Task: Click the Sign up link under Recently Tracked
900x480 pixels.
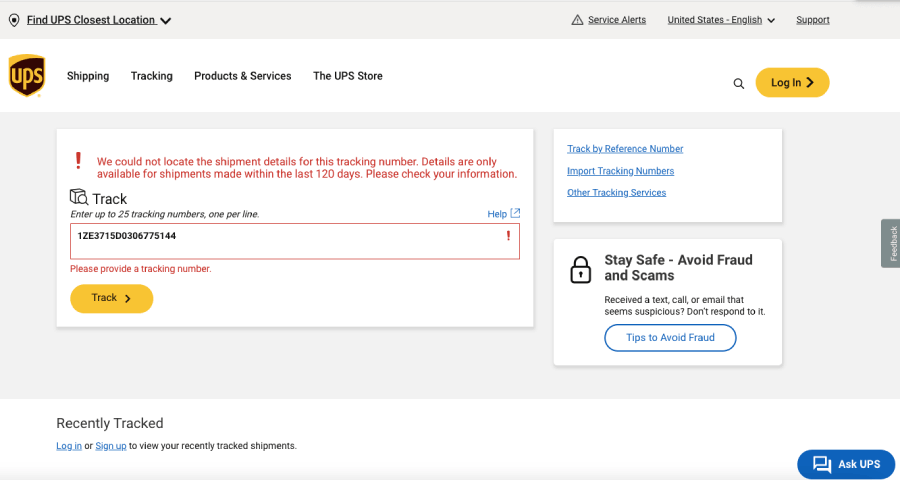Action: [111, 446]
